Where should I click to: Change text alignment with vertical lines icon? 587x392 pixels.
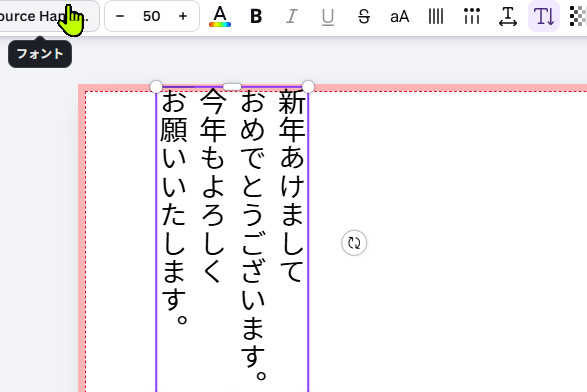436,16
